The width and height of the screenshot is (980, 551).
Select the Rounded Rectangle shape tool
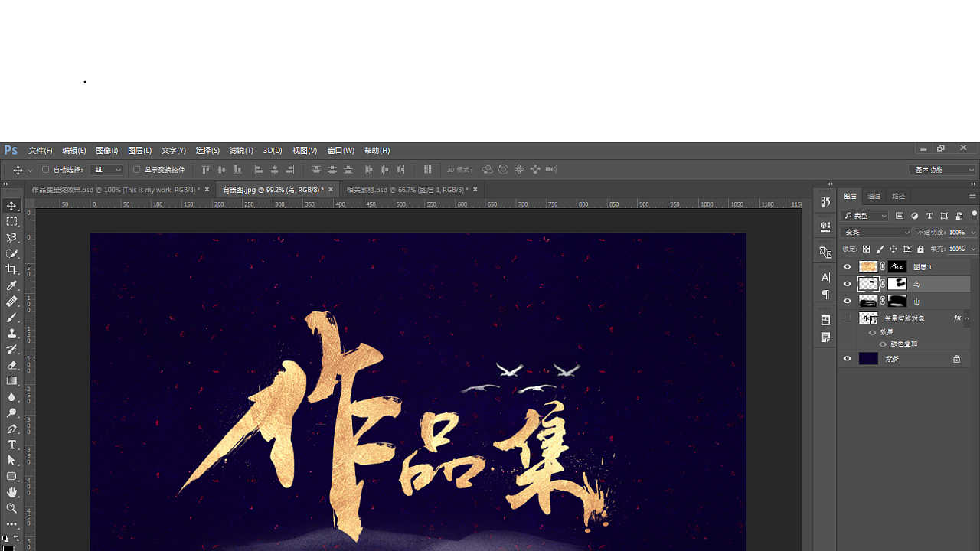click(x=11, y=477)
